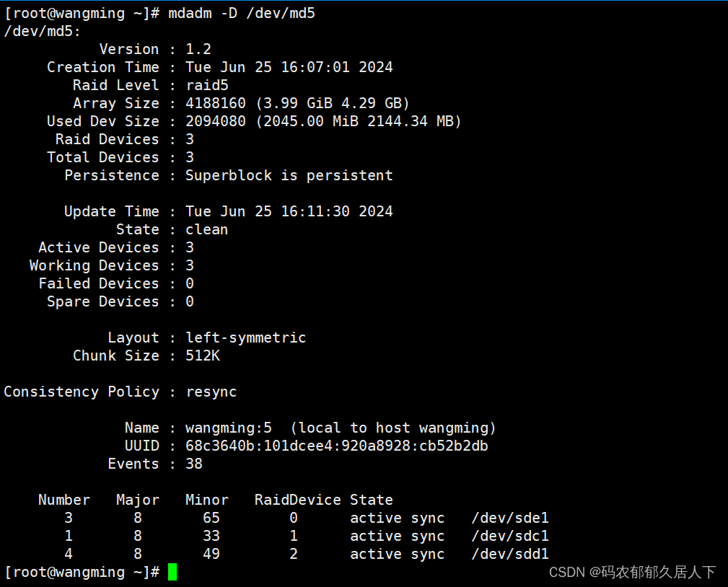Screen dimensions: 728x587
Task: Select the Creation Time timestamp
Action: [x=289, y=66]
